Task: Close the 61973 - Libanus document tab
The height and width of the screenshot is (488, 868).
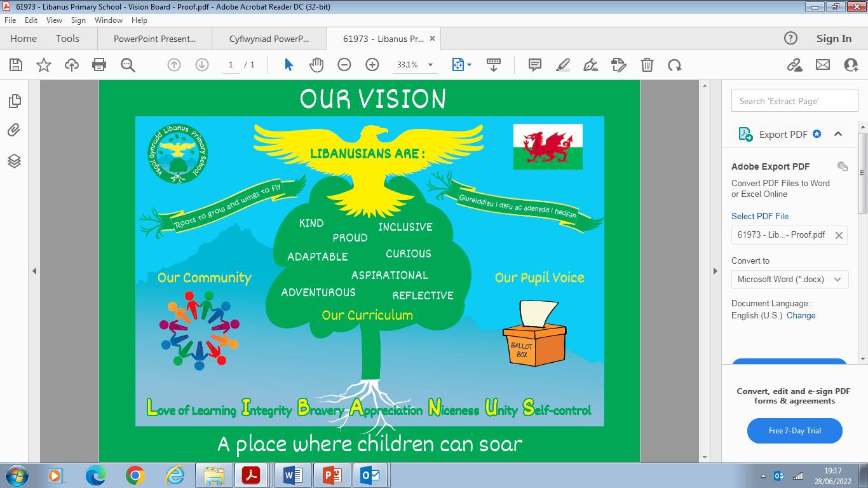Action: [x=433, y=39]
